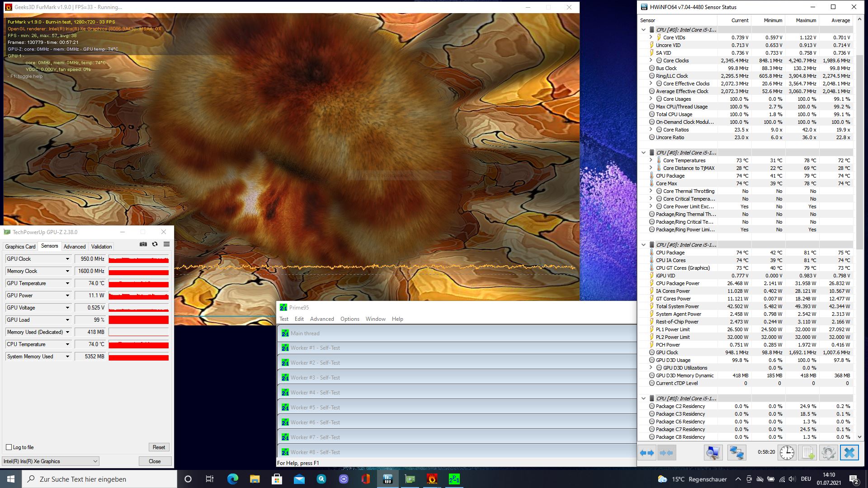This screenshot has width=868, height=488.
Task: Open GPU Load sensor dropdown
Action: coord(67,320)
